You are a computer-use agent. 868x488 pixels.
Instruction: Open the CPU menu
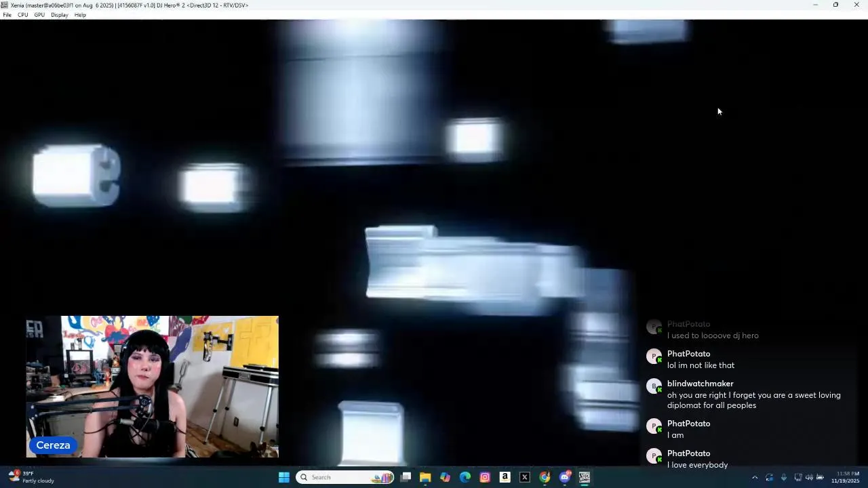(x=22, y=15)
